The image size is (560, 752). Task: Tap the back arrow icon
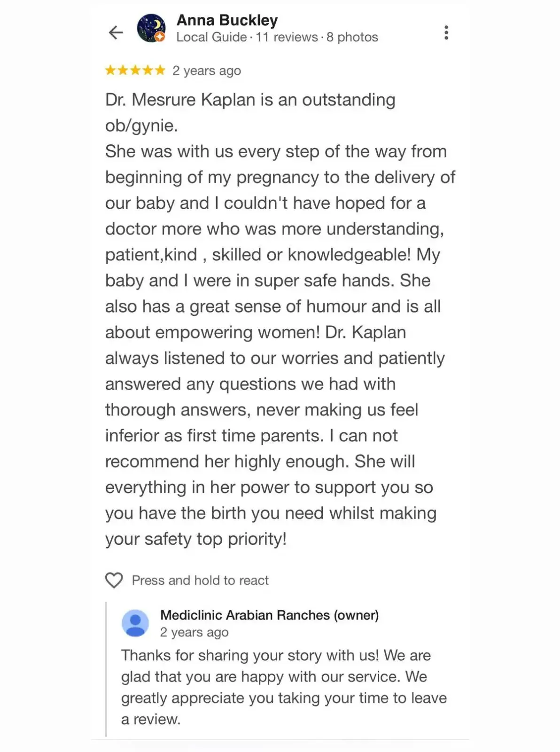click(x=116, y=32)
